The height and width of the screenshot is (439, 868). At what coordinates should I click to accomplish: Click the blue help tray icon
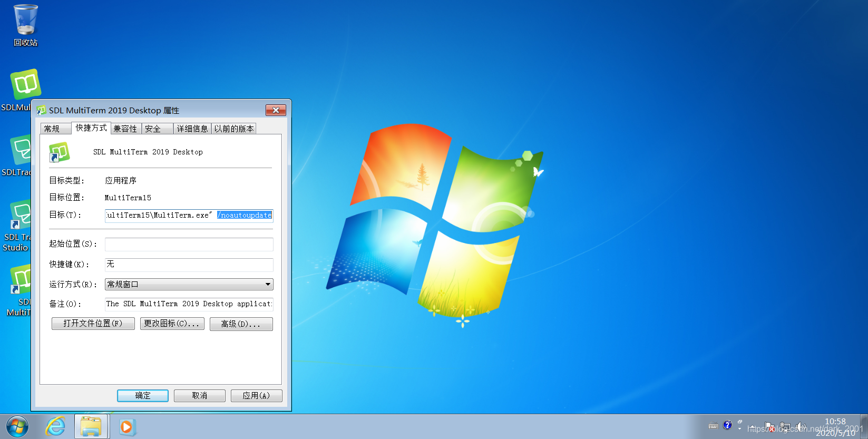727,425
